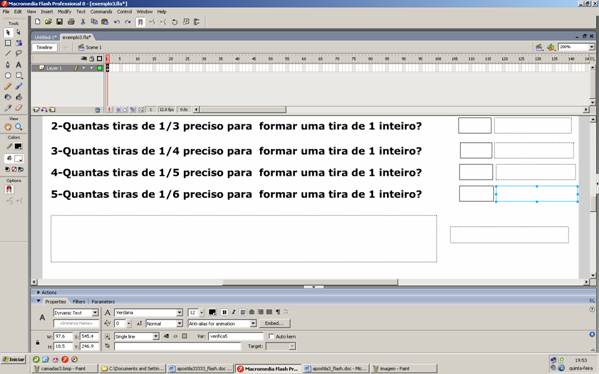Select the Line tool
599x374 pixels.
click(8, 54)
